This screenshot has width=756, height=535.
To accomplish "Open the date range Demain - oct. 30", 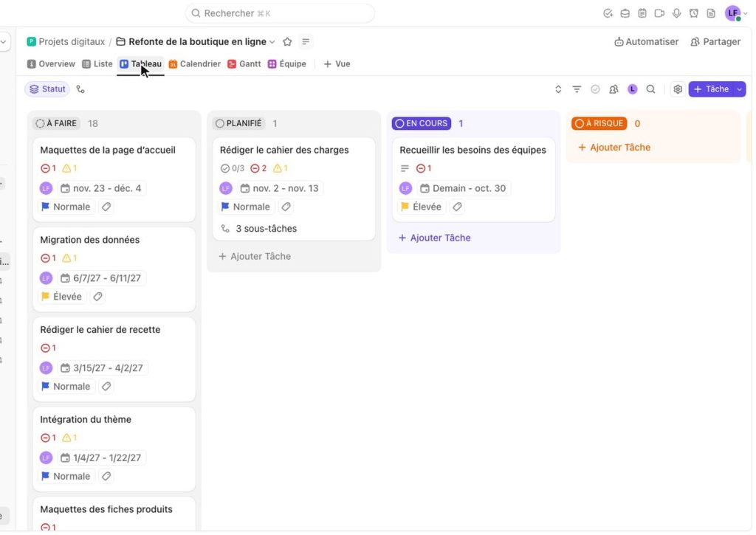I will [x=464, y=188].
